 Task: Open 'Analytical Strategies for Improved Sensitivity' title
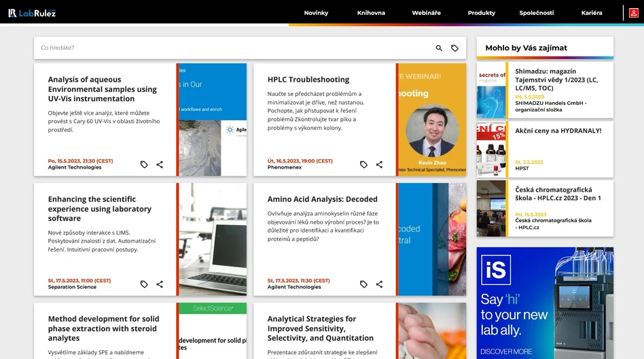point(321,328)
